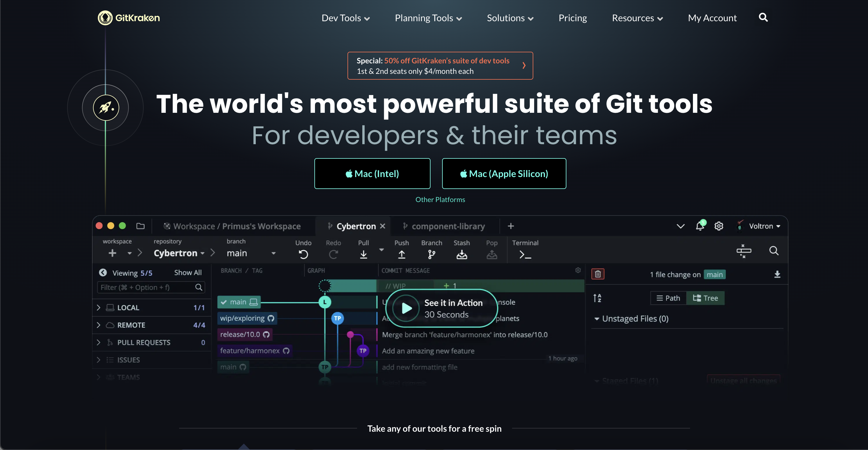Switch file view to Path

pyautogui.click(x=668, y=298)
